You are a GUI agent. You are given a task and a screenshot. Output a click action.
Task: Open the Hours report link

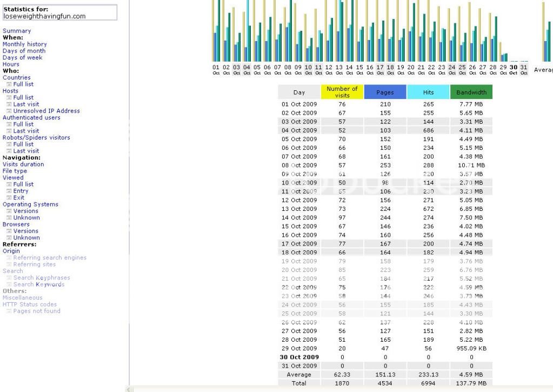[x=11, y=64]
